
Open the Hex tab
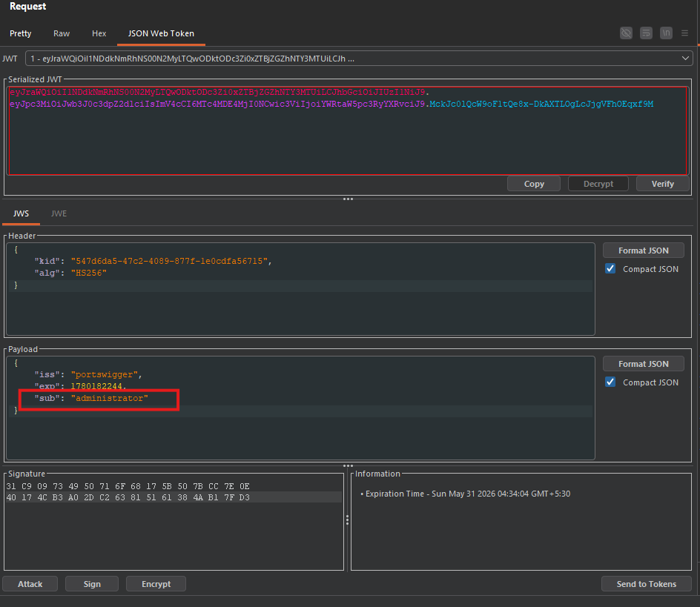99,33
